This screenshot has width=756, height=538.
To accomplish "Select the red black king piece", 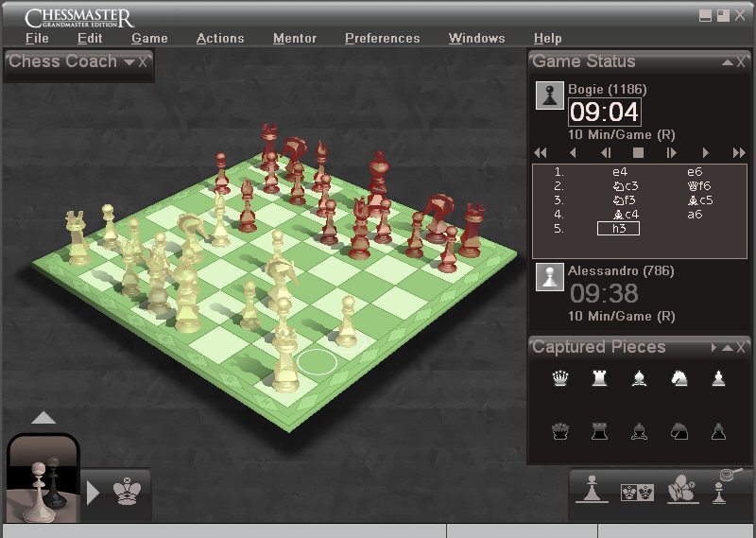I will [x=379, y=184].
